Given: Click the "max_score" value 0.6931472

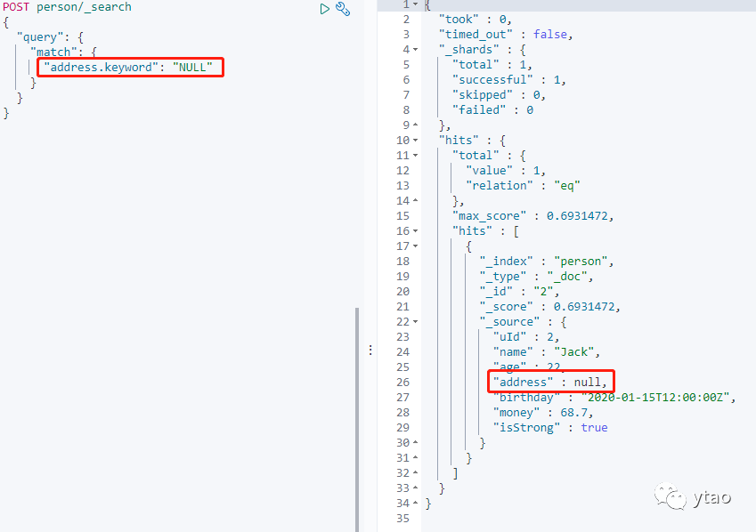Looking at the screenshot, I should pyautogui.click(x=577, y=216).
